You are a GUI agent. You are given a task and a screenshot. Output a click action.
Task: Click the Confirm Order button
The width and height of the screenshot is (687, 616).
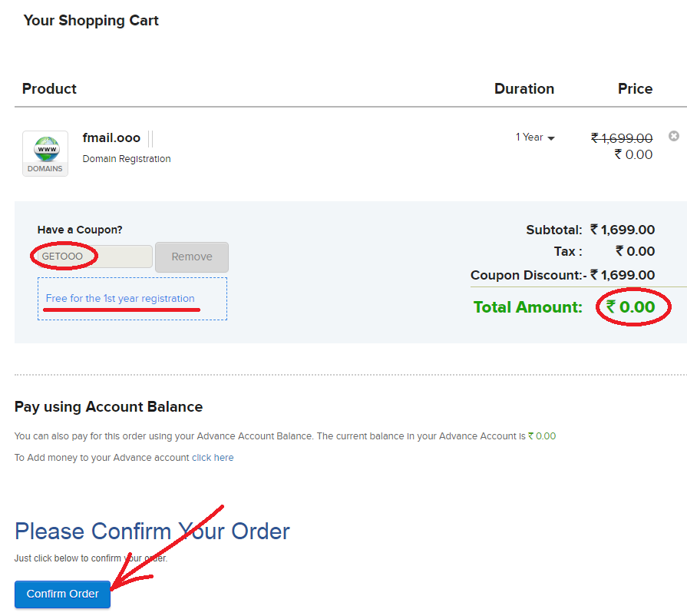62,594
